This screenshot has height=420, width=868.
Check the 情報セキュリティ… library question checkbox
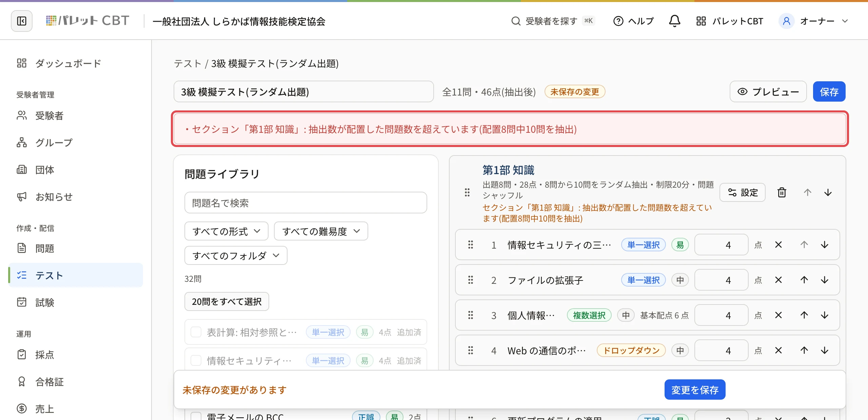click(196, 360)
